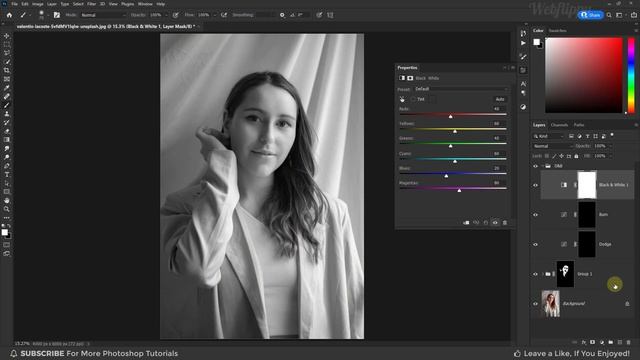Image resolution: width=640 pixels, height=360 pixels.
Task: Select the Gradient tool
Action: (x=7, y=140)
